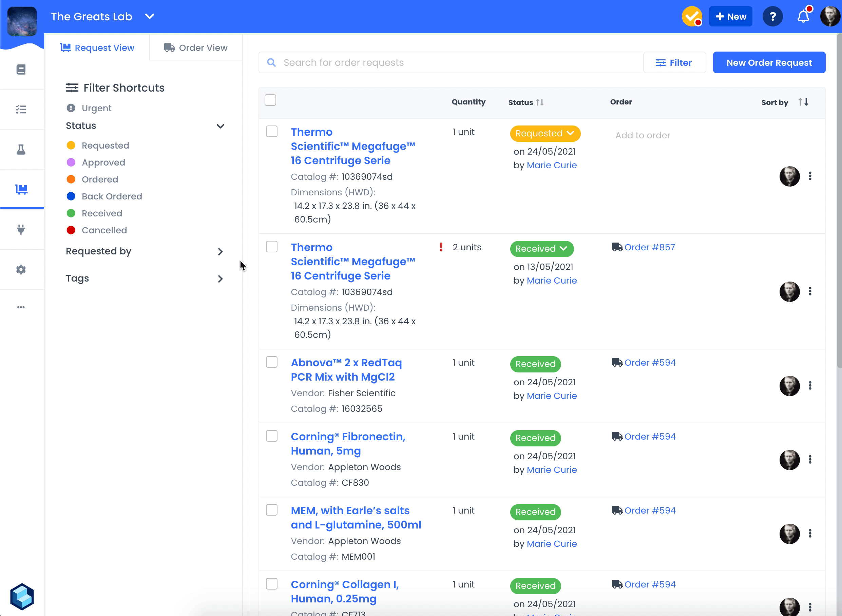
Task: Open the task list sidebar icon
Action: point(21,109)
